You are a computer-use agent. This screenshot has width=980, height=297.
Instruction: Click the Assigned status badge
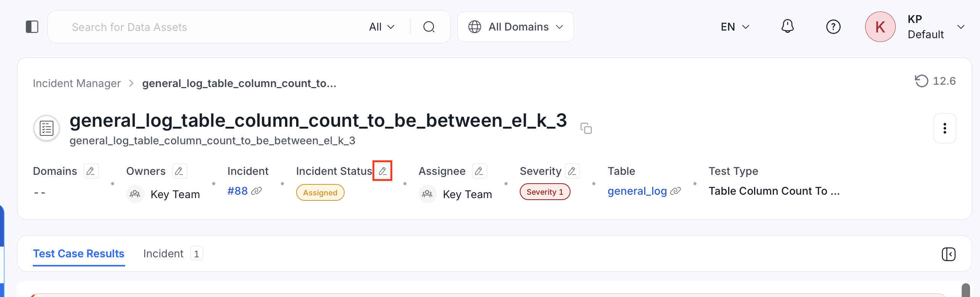pos(320,192)
